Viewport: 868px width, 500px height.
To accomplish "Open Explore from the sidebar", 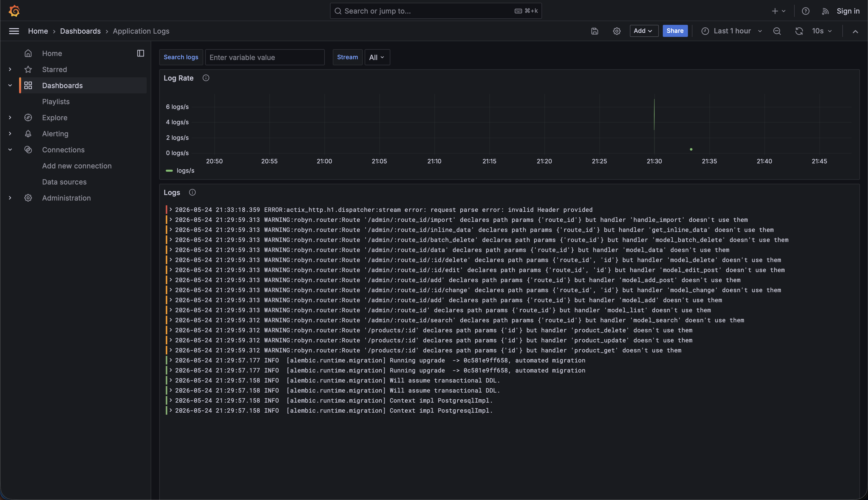I will coord(55,117).
